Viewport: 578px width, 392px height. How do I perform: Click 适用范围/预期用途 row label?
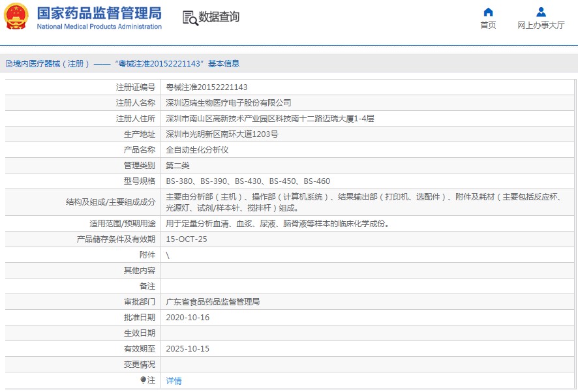pos(123,224)
